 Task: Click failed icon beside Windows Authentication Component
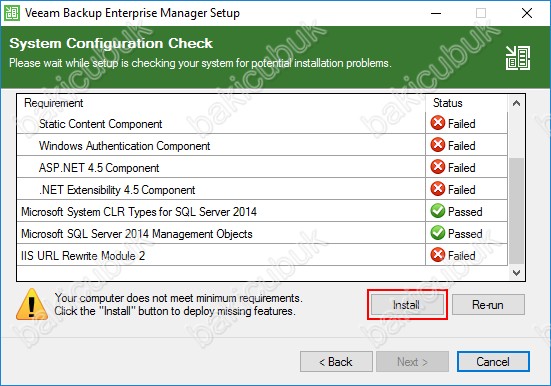tap(438, 145)
